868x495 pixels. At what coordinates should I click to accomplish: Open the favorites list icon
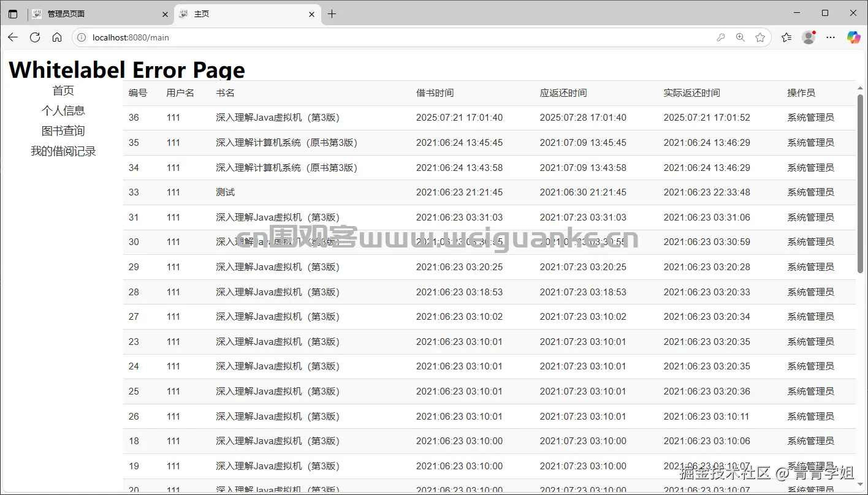pos(786,37)
